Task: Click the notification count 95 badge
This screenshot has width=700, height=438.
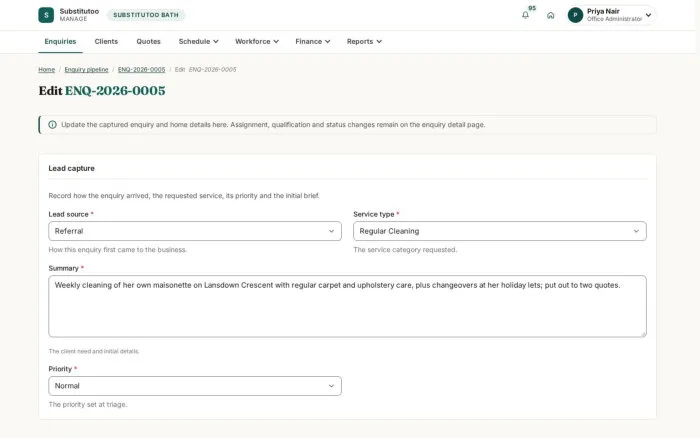Action: [532, 8]
